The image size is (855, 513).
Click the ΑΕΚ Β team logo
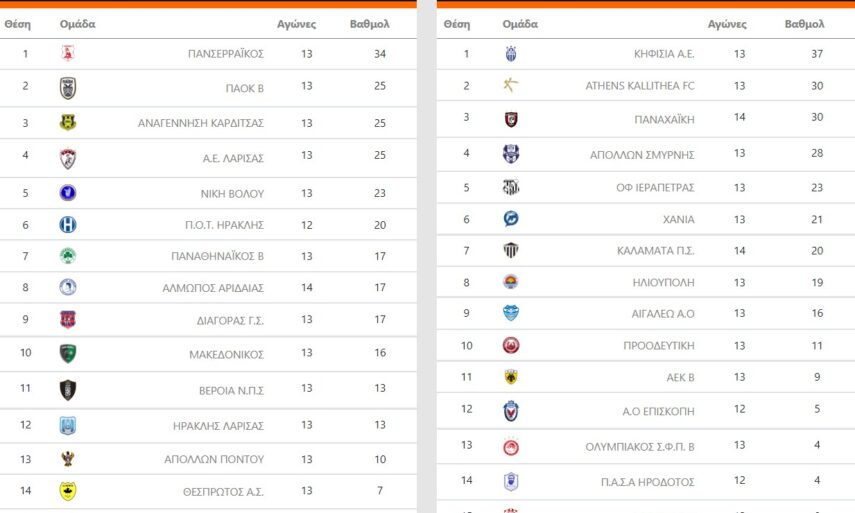pyautogui.click(x=511, y=377)
